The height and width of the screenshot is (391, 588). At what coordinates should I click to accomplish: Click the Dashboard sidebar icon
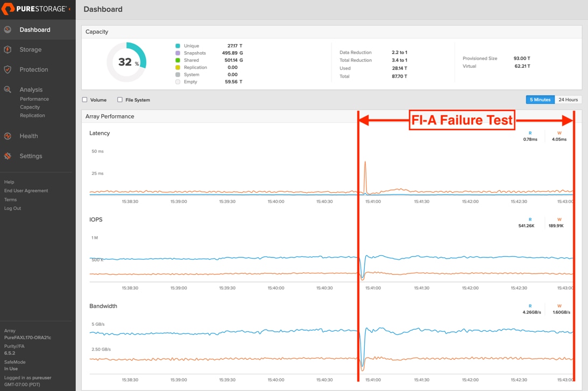click(8, 30)
